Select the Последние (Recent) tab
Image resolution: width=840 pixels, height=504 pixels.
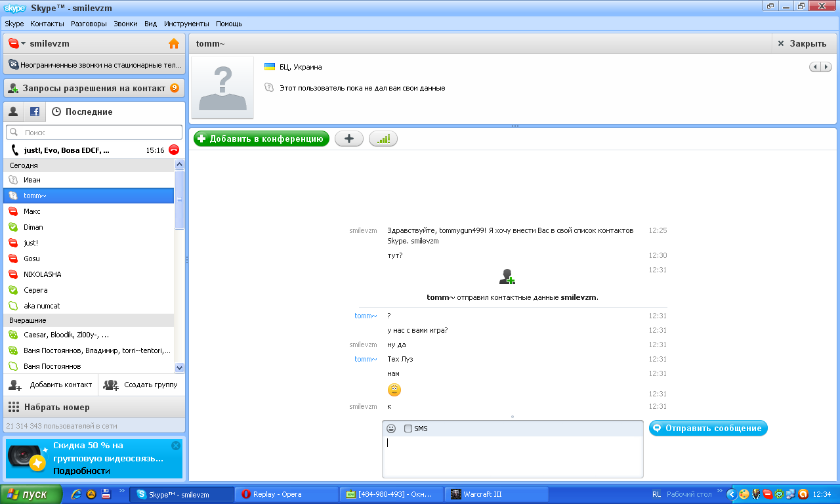click(x=82, y=112)
